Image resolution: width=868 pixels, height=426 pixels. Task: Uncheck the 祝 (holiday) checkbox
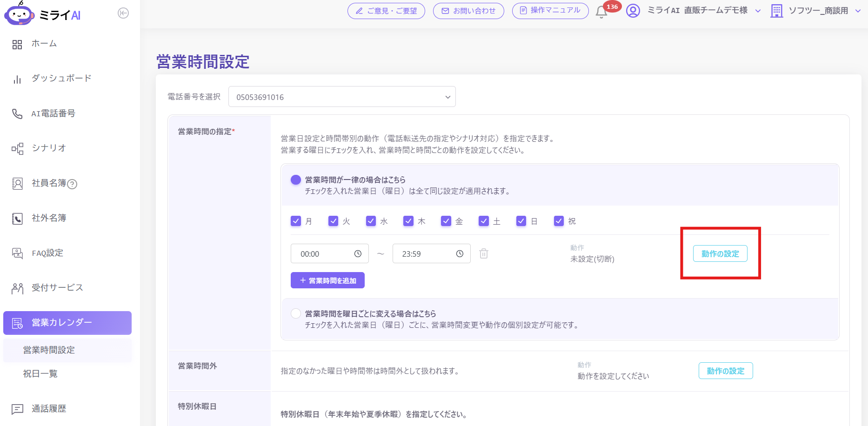click(x=559, y=221)
